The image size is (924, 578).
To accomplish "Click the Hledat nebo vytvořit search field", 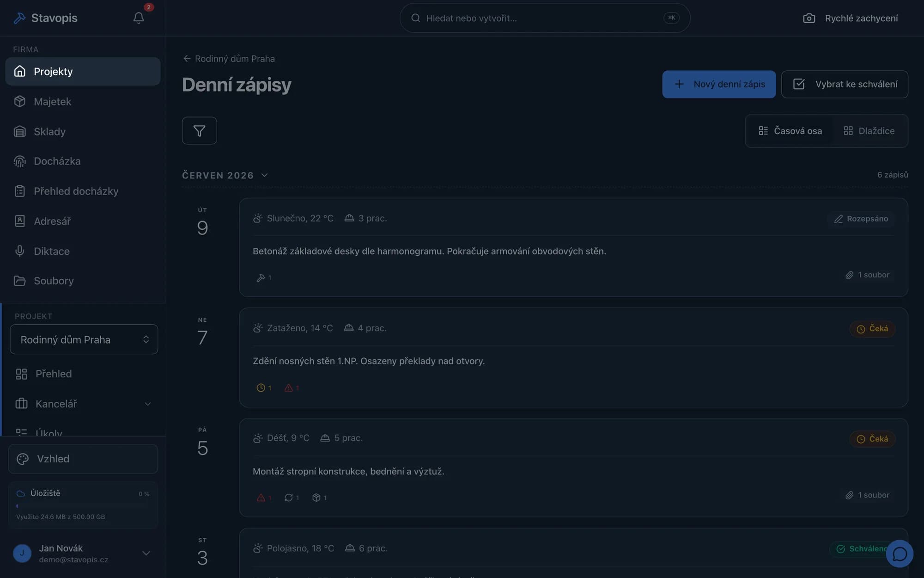I will click(x=545, y=18).
